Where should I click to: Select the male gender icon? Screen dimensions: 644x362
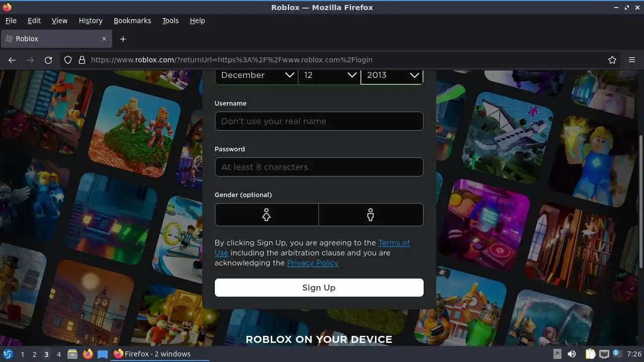pos(371,215)
